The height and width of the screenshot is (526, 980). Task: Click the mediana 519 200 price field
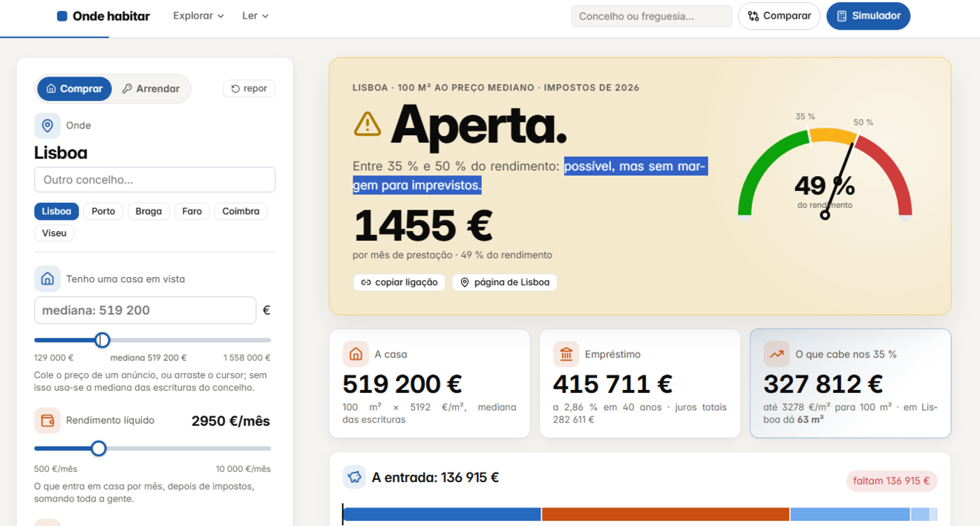[145, 311]
